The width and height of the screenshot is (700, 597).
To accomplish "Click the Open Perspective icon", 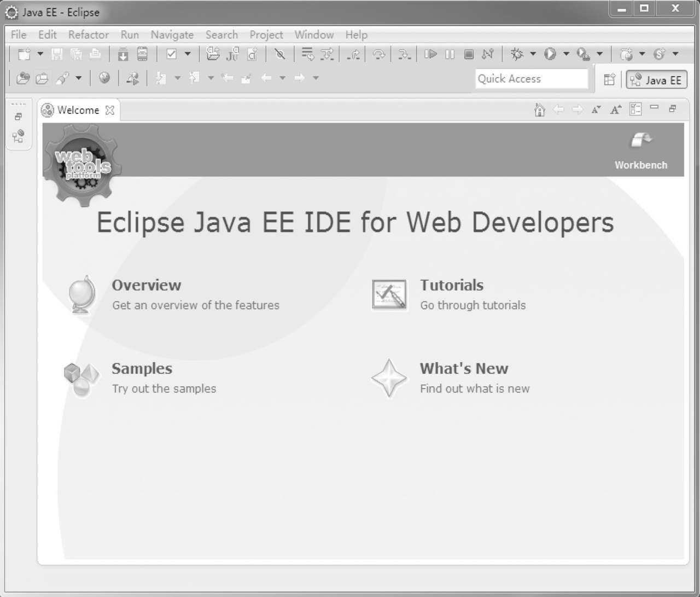I will pyautogui.click(x=609, y=80).
